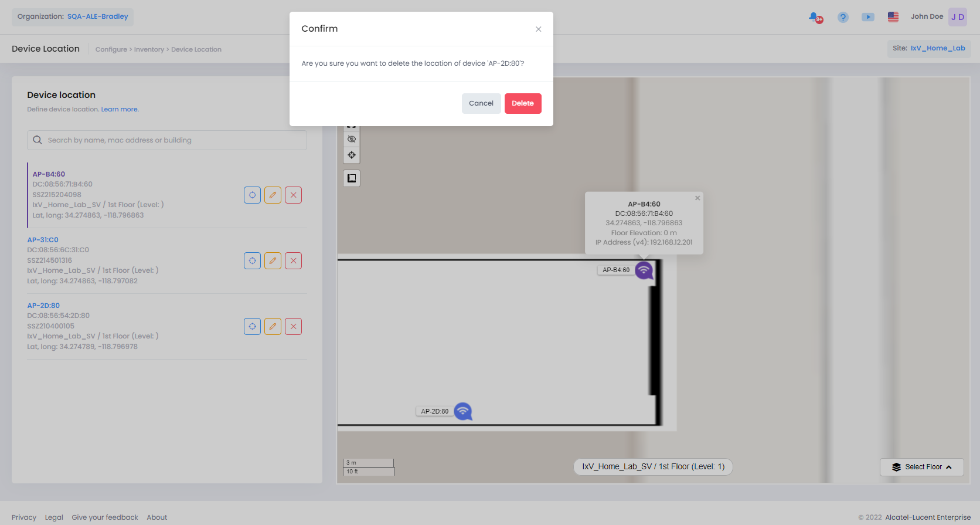Click the recenter crosshair map control
The height and width of the screenshot is (525, 980).
[x=352, y=155]
